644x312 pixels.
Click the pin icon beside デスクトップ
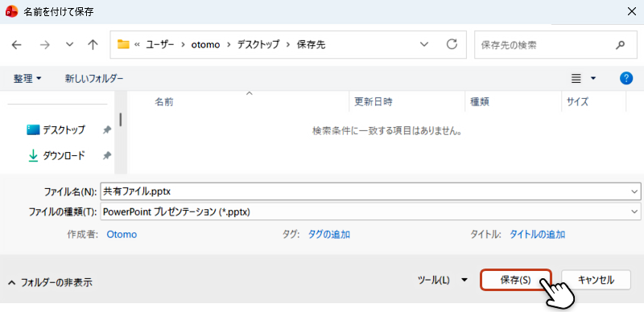[x=107, y=130]
